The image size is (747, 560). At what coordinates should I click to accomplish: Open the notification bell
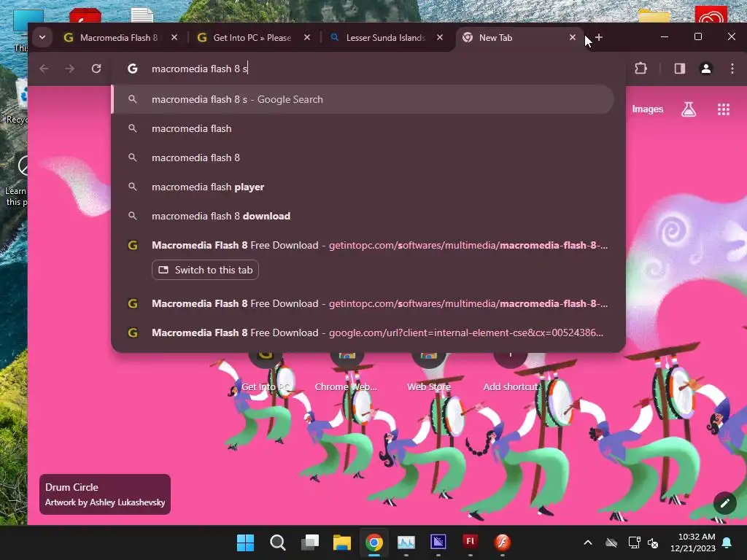click(727, 542)
